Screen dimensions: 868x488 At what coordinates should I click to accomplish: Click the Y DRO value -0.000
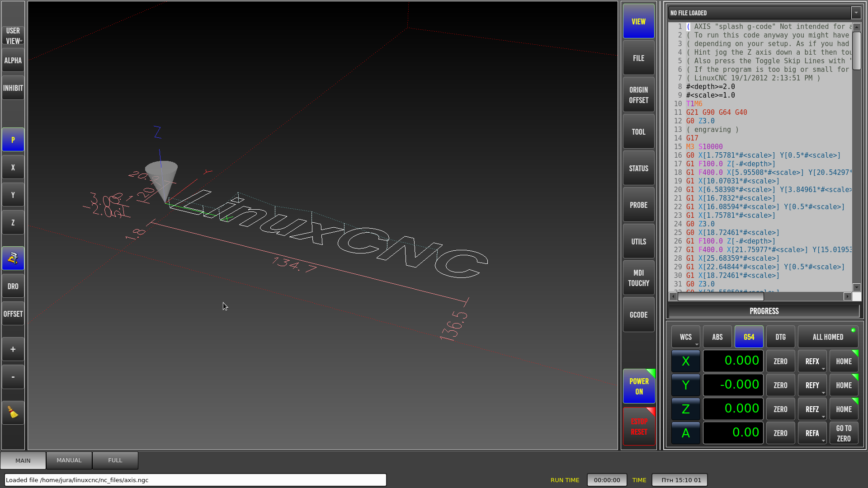733,385
